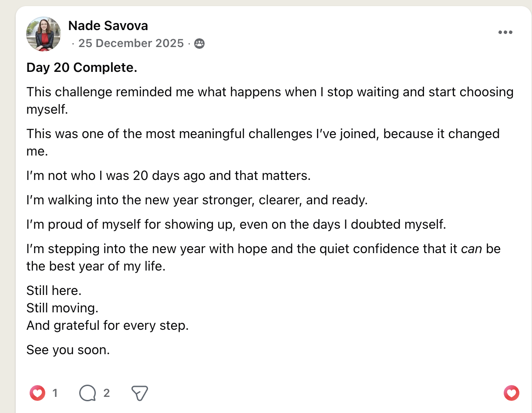Click the "See you soon." closing line
The image size is (532, 413).
pyautogui.click(x=68, y=350)
